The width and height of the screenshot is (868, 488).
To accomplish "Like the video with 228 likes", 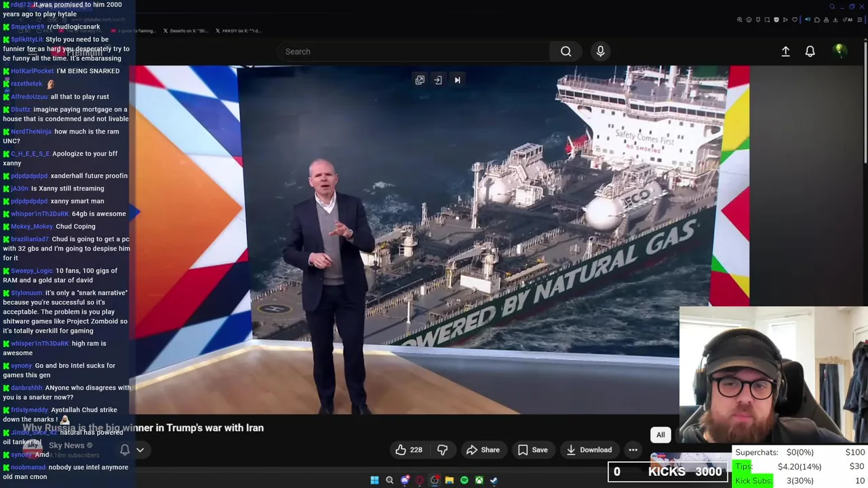I will click(409, 449).
